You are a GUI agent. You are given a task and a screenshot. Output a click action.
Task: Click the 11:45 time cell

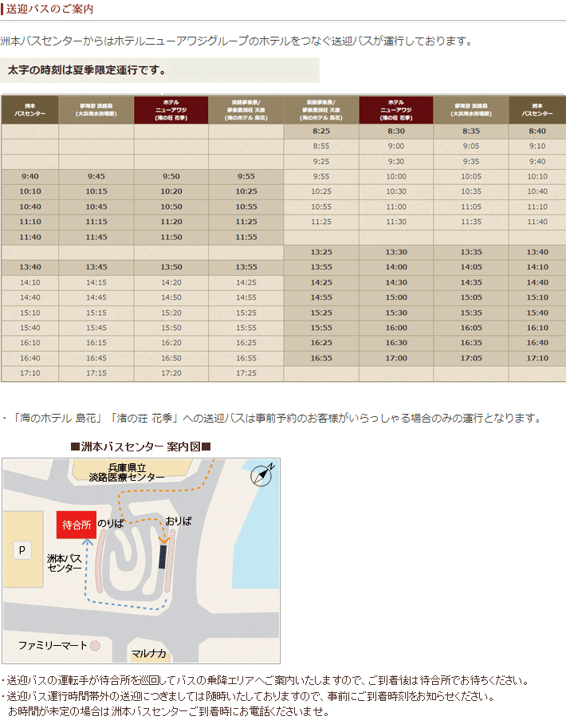(x=96, y=237)
